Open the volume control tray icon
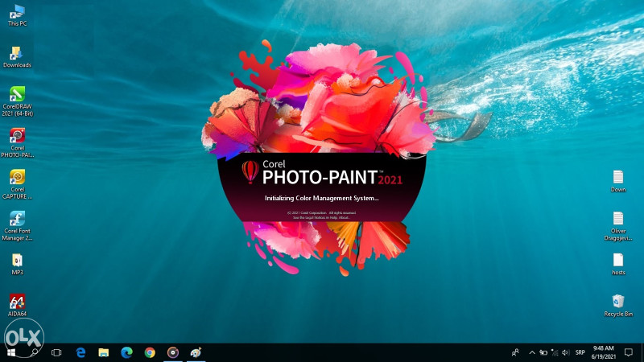Viewport: 644px width, 362px height. coord(566,352)
